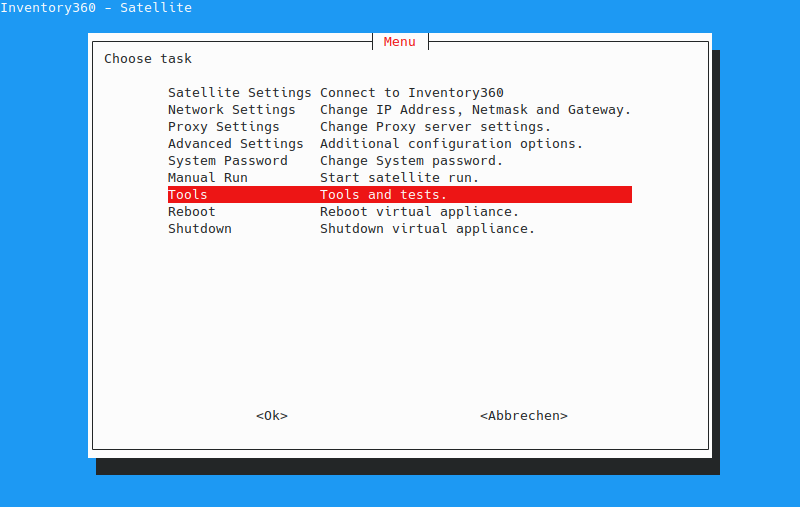Click the highlighted Tools entry
The height and width of the screenshot is (507, 800).
pos(399,194)
